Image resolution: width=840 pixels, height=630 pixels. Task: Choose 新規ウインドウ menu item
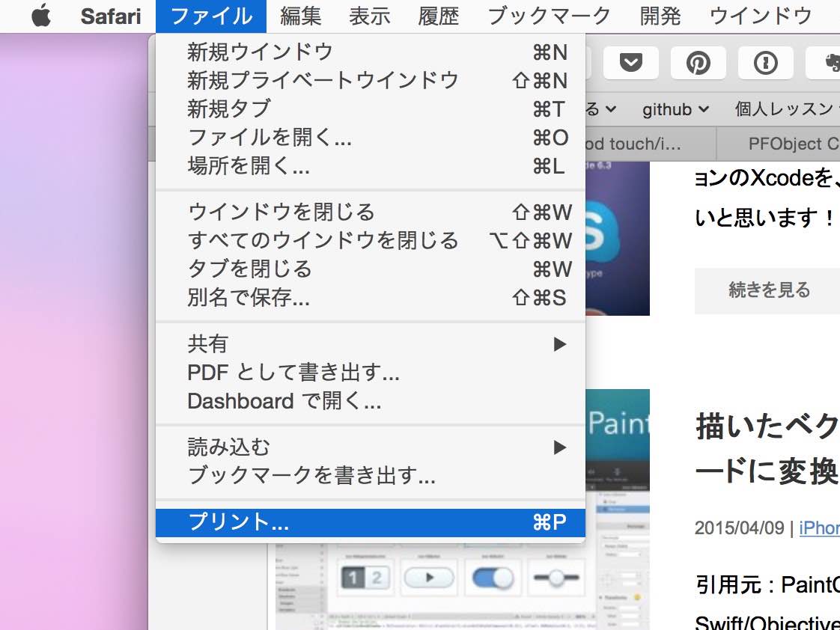tap(370, 52)
